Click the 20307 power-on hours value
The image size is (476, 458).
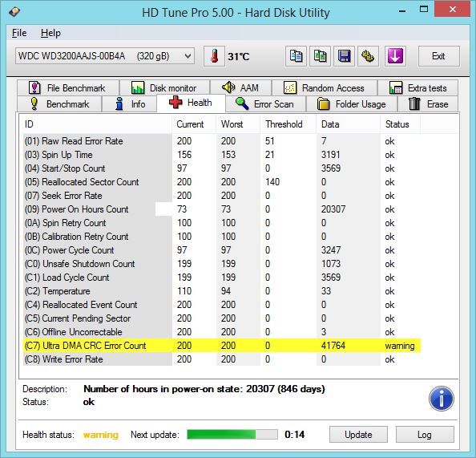333,209
